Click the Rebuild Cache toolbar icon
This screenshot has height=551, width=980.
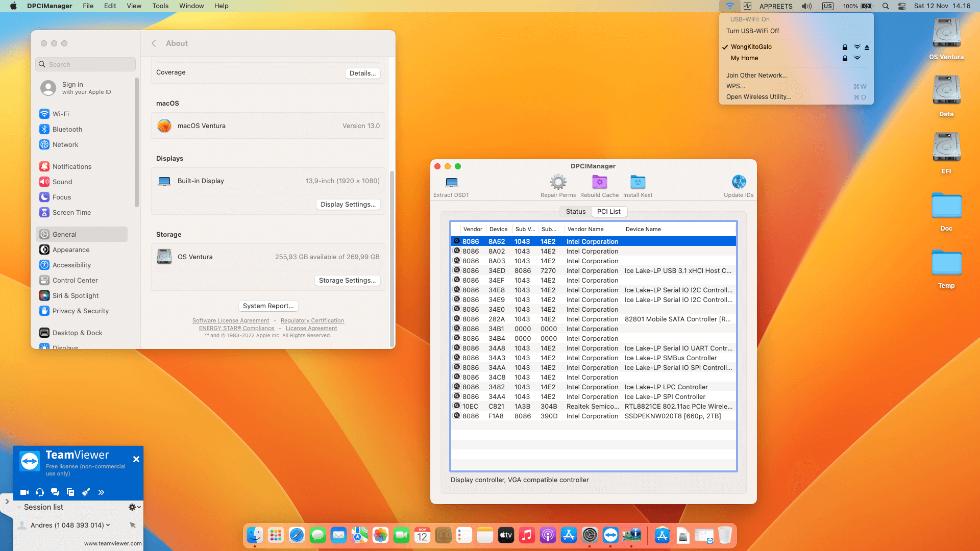click(x=599, y=182)
